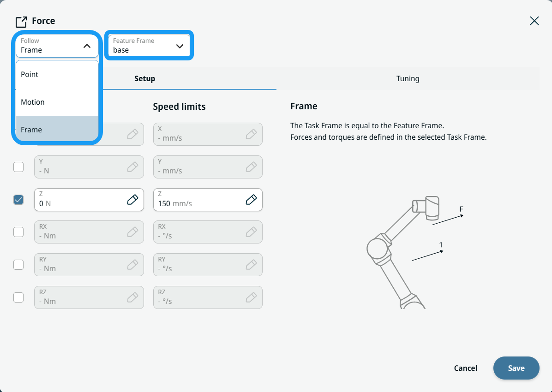
Task: Click pencil icon in RZ torque field
Action: (x=132, y=297)
